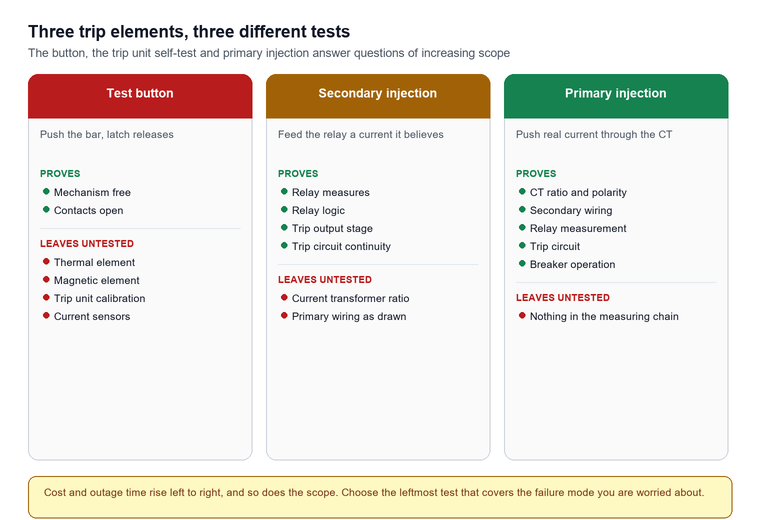The width and height of the screenshot is (760, 520).
Task: Click the 'Three trip elements, three different tests' title
Action: pos(189,32)
